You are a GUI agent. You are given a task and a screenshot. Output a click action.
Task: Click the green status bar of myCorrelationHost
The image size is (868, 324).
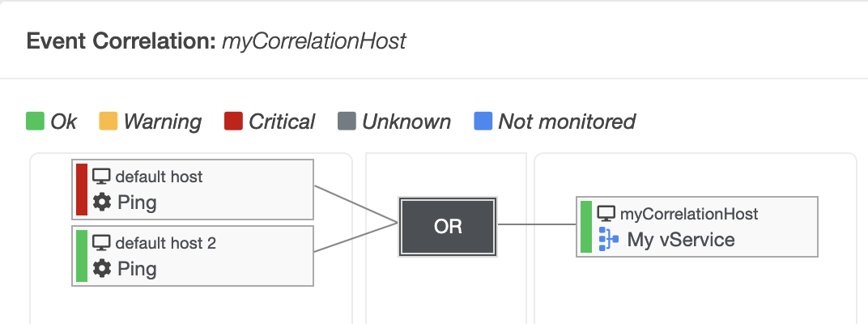tap(585, 227)
